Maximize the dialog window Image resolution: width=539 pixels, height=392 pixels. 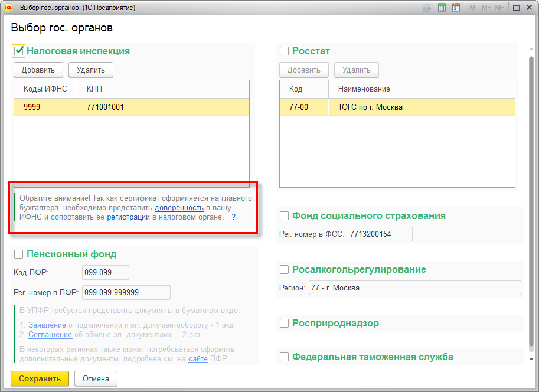(516, 8)
